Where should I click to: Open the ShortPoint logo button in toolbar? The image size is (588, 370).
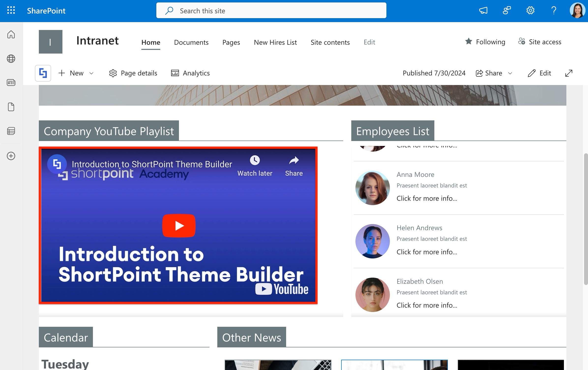pos(43,73)
